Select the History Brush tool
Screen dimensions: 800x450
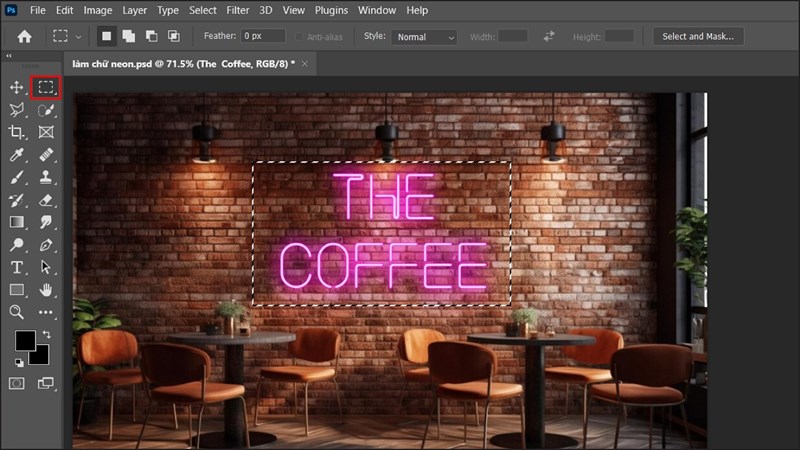(x=16, y=199)
